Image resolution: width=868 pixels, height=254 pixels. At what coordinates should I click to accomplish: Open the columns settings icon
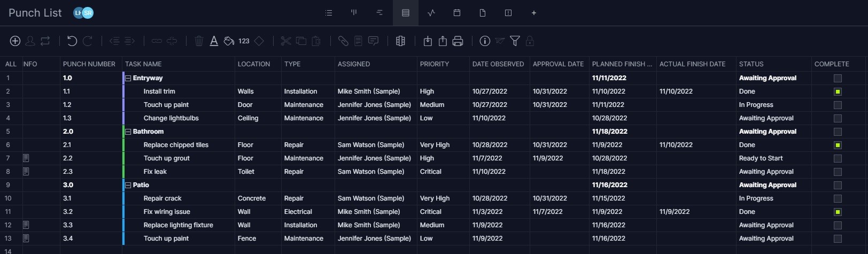pos(400,41)
